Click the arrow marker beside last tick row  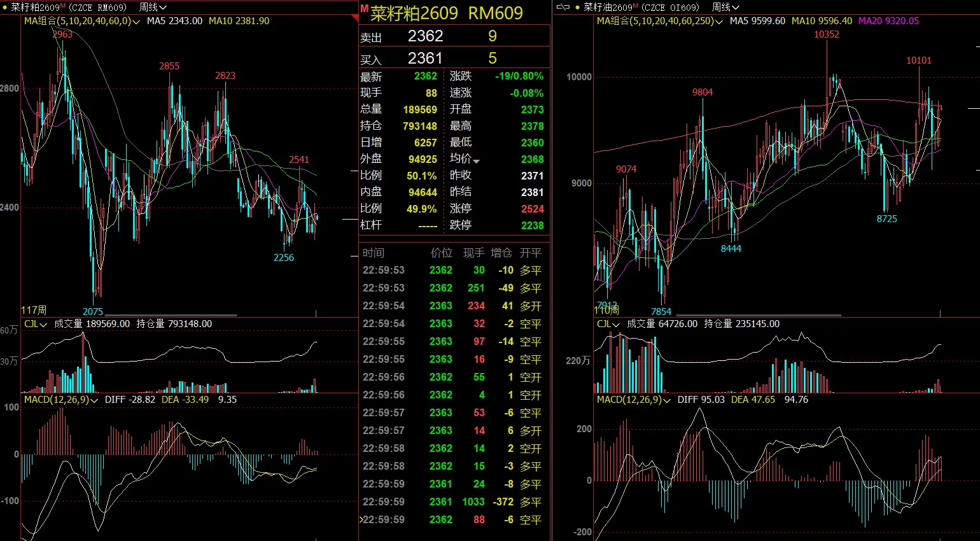pos(361,519)
